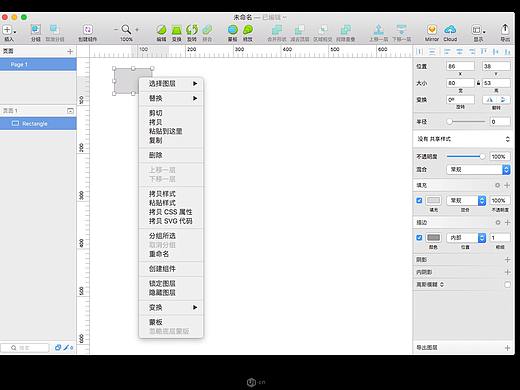Click the Create Symbol (创建组件) icon
This screenshot has width=520, height=390.
(x=88, y=30)
